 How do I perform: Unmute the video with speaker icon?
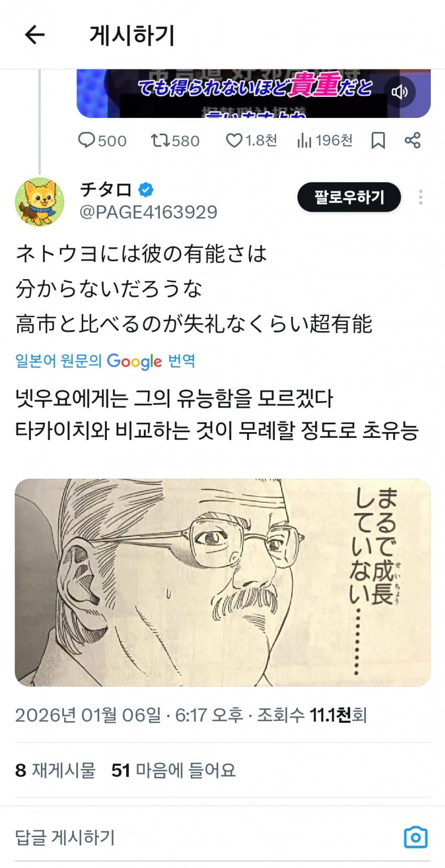click(x=399, y=92)
